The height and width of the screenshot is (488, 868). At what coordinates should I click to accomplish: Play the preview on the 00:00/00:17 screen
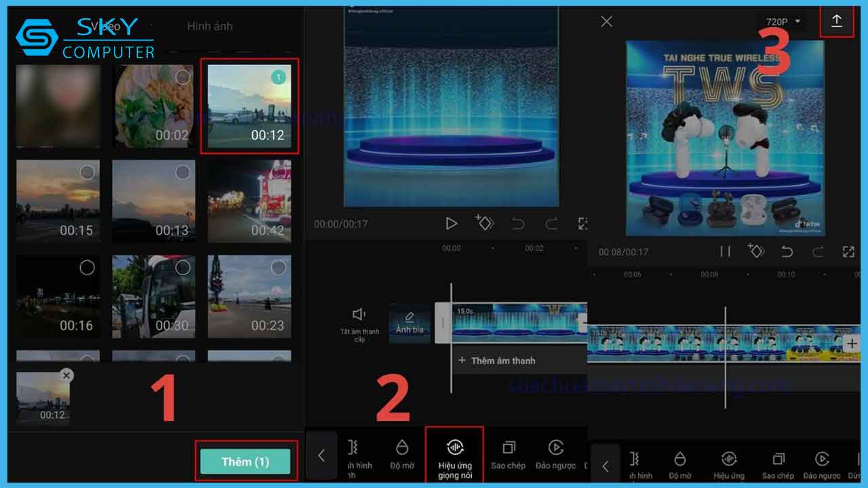(451, 223)
